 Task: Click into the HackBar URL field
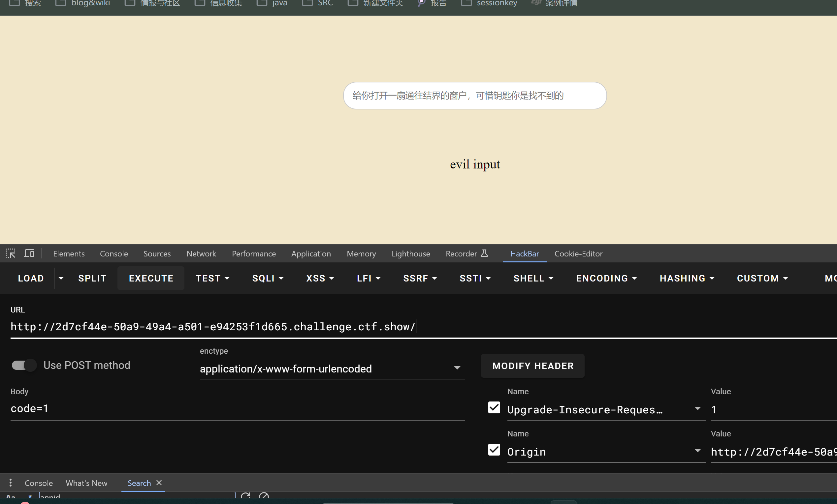point(424,327)
